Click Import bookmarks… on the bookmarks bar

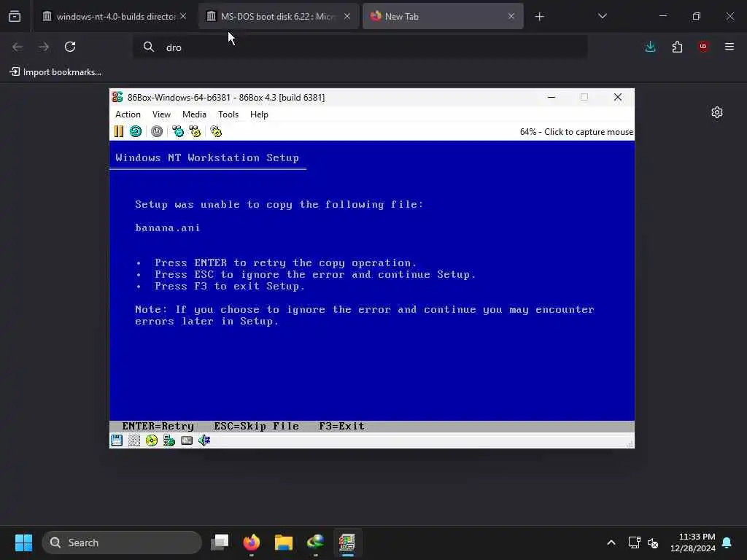(55, 72)
